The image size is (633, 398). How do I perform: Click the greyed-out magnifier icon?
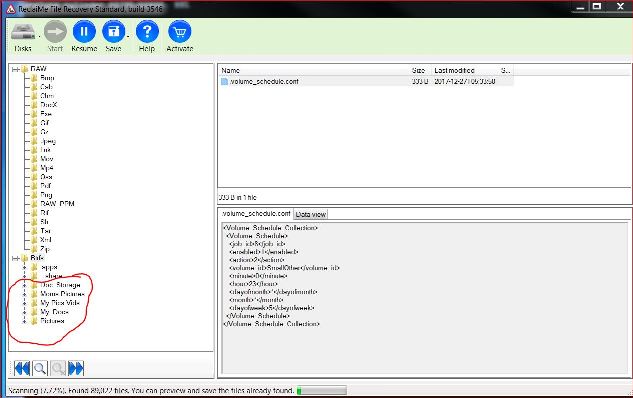pos(58,368)
